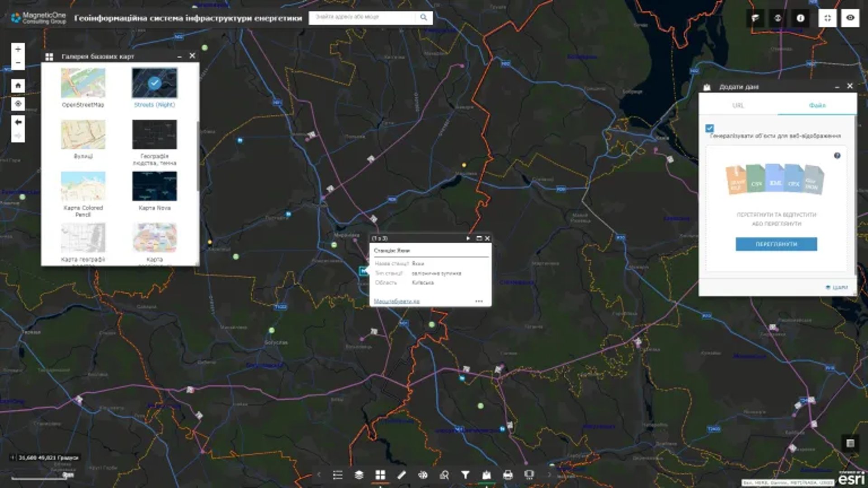This screenshot has height=488, width=868.
Task: Click the measurement ruler tool
Action: click(401, 475)
